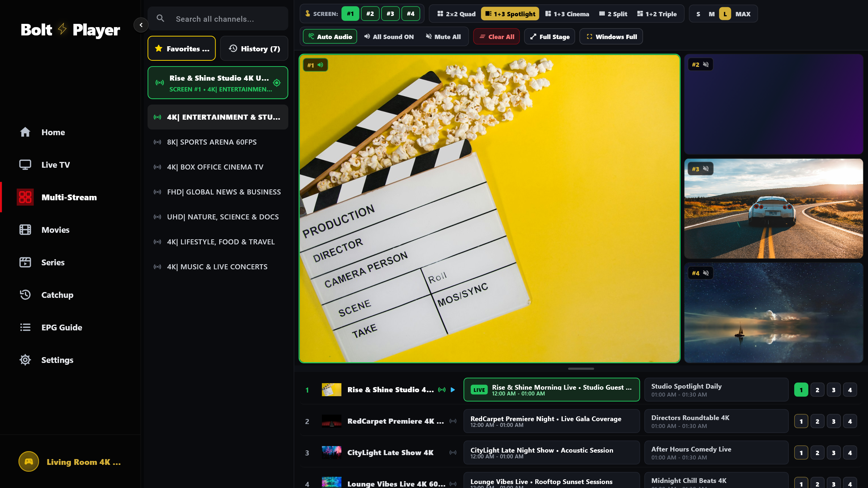This screenshot has width=868, height=488.
Task: Unmute screen #3 muted speaker icon
Action: click(x=706, y=169)
